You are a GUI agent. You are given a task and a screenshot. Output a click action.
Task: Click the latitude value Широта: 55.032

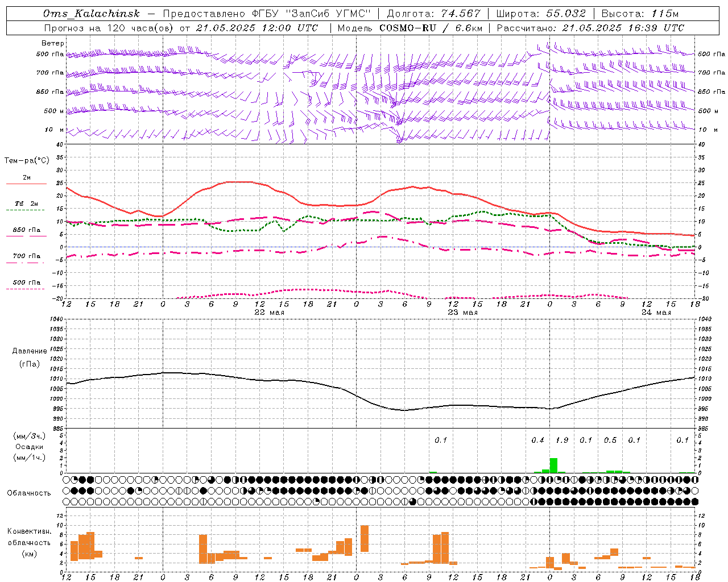point(541,14)
